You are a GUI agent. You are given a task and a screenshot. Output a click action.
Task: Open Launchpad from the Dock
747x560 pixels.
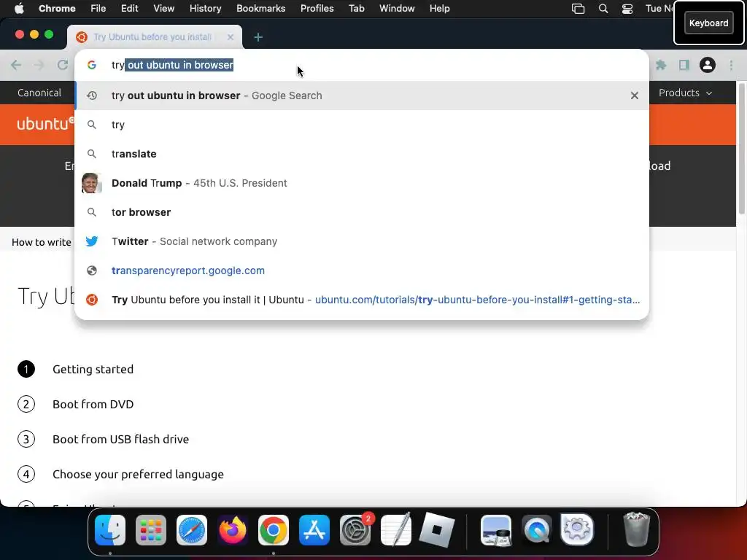151,530
